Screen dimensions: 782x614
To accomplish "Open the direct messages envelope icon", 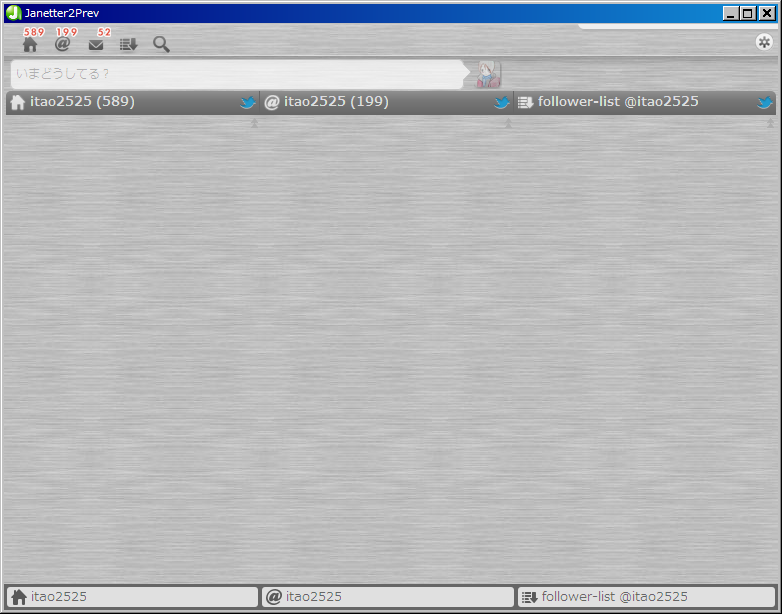I will pyautogui.click(x=96, y=45).
